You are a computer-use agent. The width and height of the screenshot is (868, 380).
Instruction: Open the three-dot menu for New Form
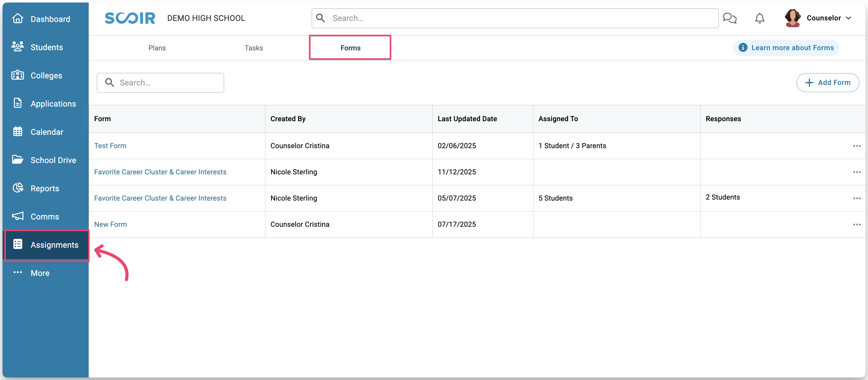857,225
